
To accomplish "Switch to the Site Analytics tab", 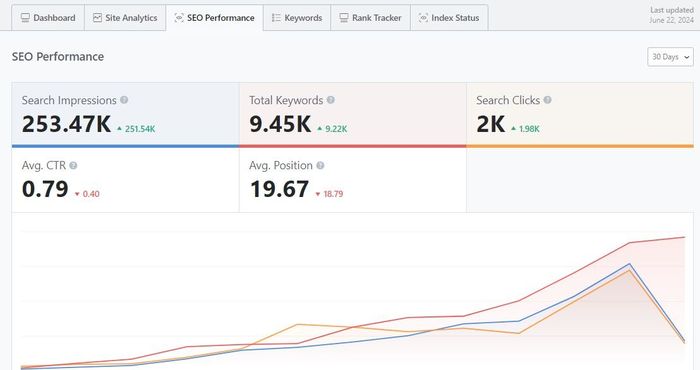I will [125, 18].
